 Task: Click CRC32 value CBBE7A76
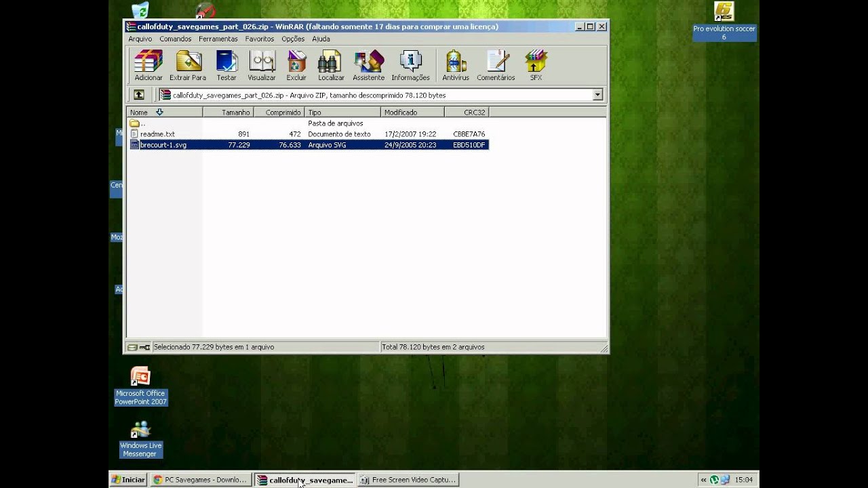pyautogui.click(x=469, y=134)
